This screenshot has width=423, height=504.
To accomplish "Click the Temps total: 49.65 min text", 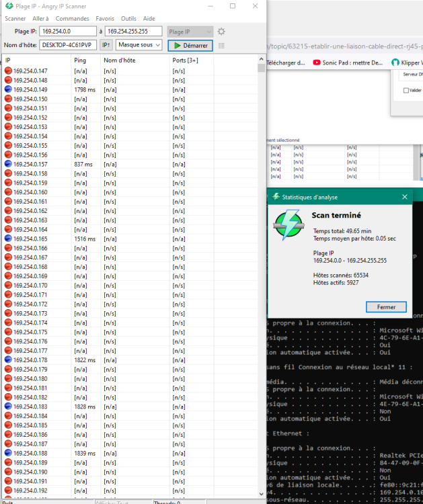I will 342,230.
